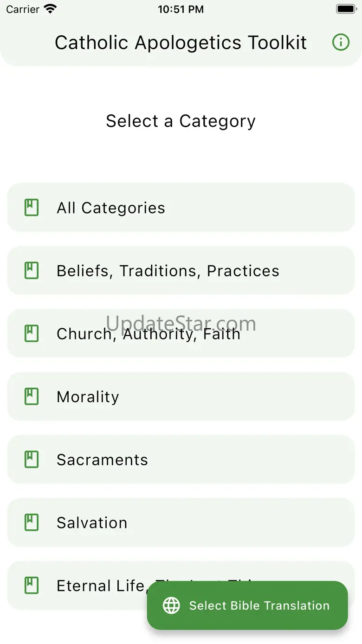Select the Sacraments category
Image resolution: width=362 pixels, height=644 pixels.
[181, 460]
